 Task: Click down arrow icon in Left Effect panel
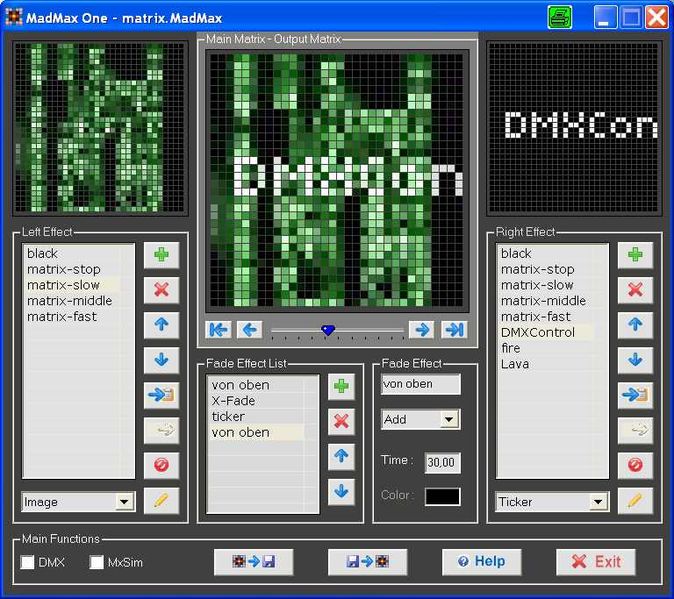(x=161, y=360)
